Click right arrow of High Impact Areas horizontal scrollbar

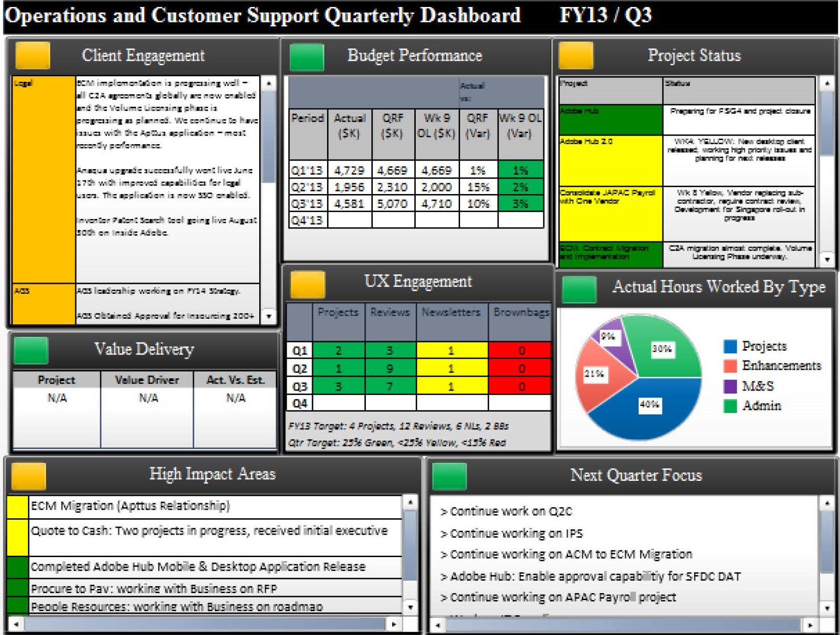point(394,624)
